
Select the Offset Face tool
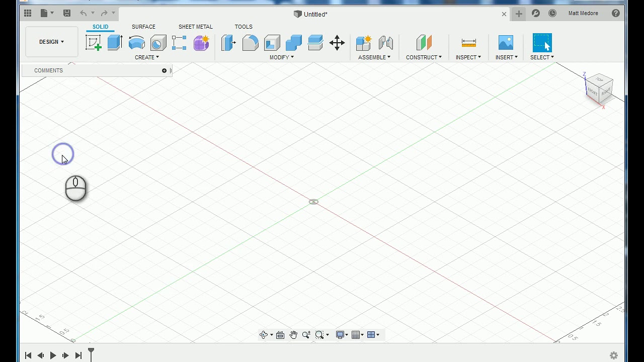(x=315, y=43)
